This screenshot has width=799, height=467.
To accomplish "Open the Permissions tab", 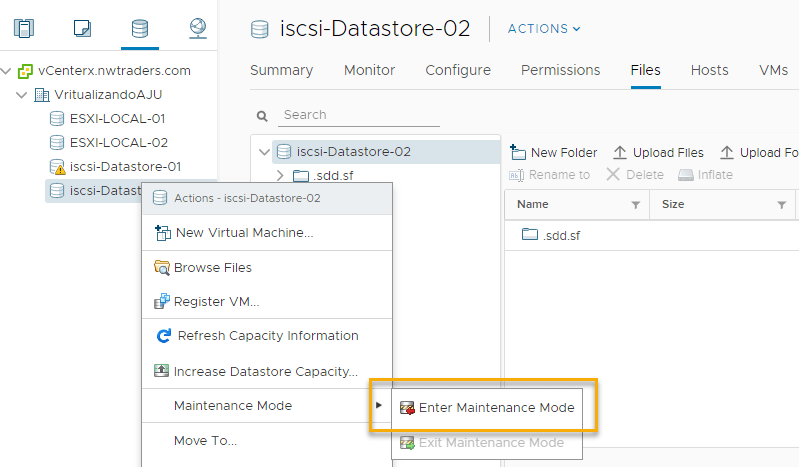I will [560, 70].
